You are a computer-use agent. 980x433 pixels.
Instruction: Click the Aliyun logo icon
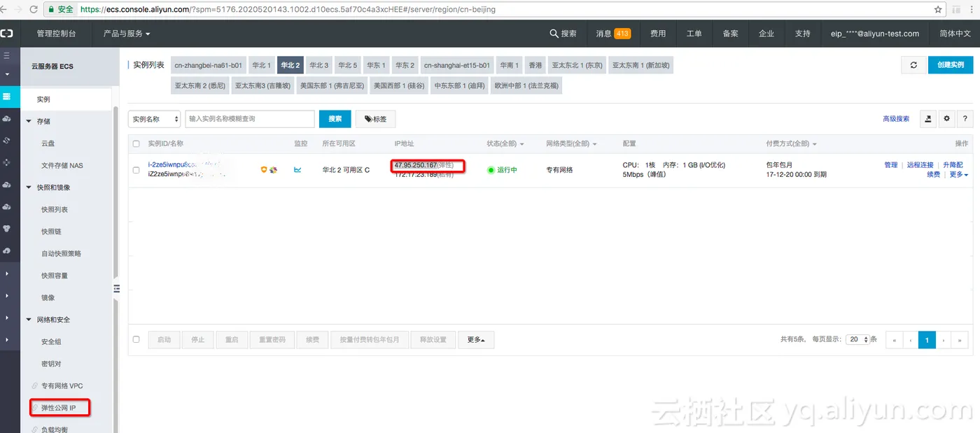coord(6,33)
